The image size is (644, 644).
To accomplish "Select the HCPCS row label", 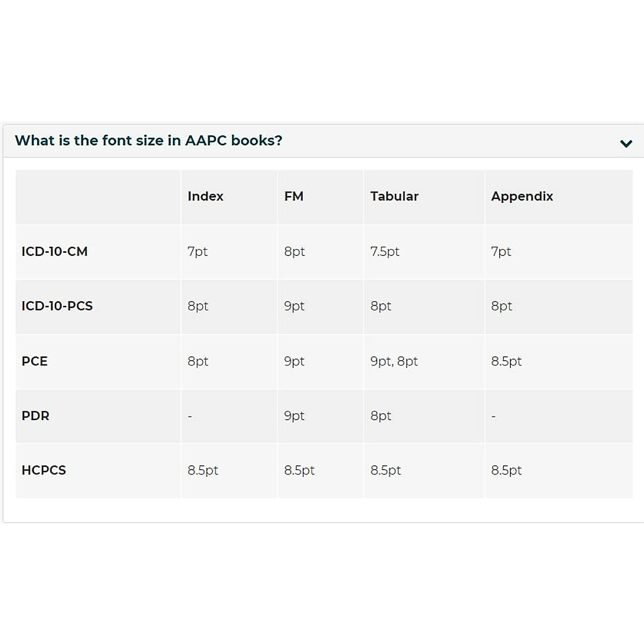I will click(x=43, y=471).
